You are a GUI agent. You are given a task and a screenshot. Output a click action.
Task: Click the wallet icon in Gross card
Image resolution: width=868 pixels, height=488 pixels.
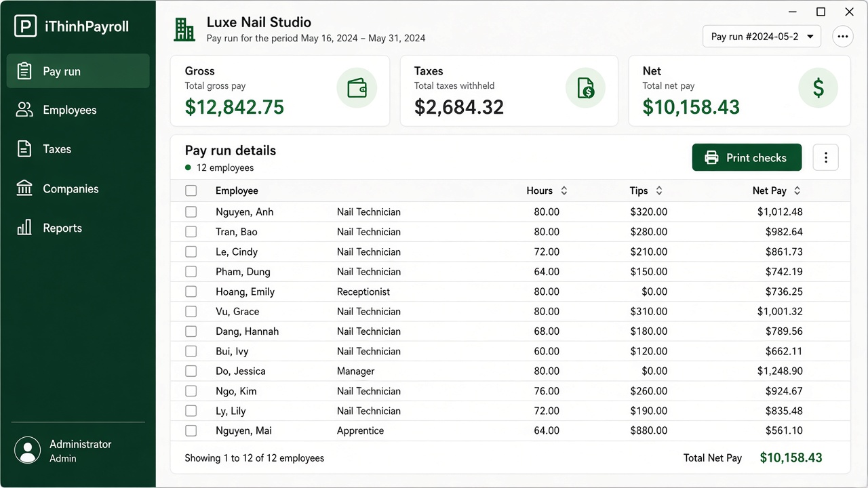tap(357, 88)
